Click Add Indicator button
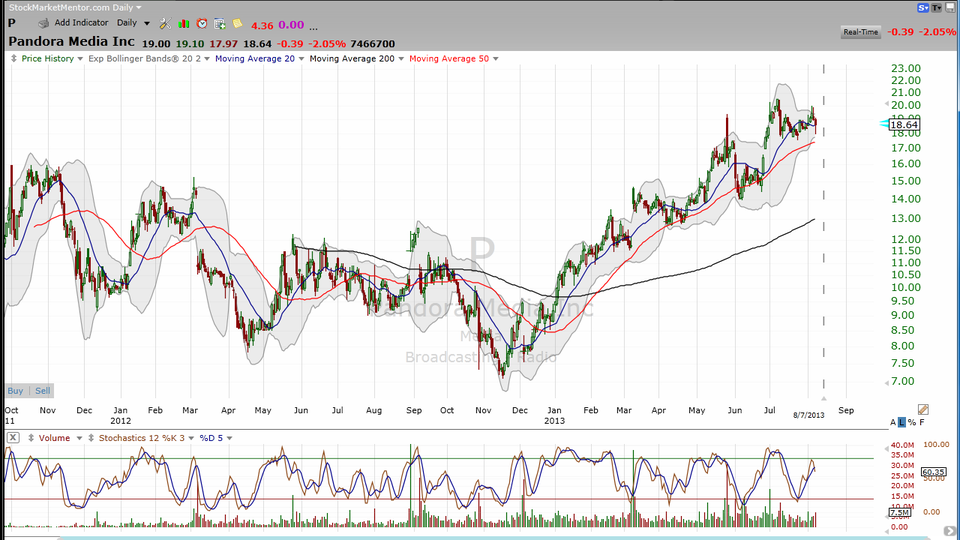This screenshot has width=960, height=540. point(81,23)
